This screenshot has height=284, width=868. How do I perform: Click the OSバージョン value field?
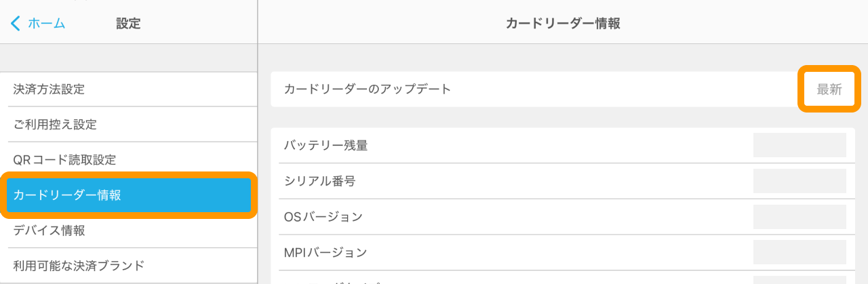800,217
